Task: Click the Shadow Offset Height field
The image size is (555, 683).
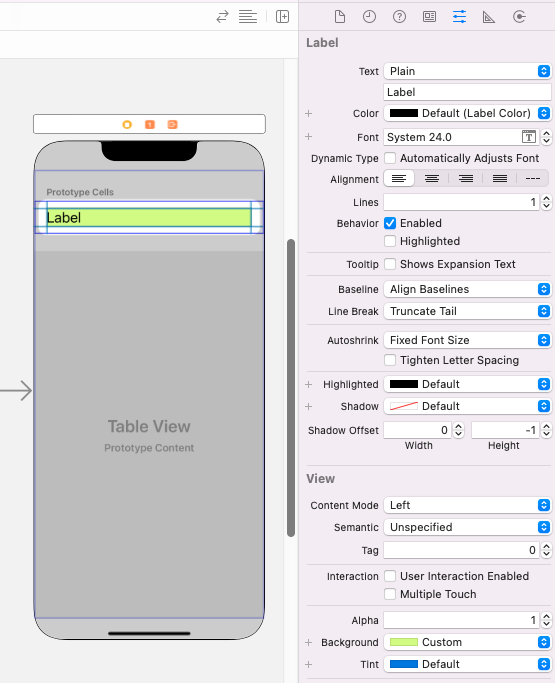Action: click(505, 430)
